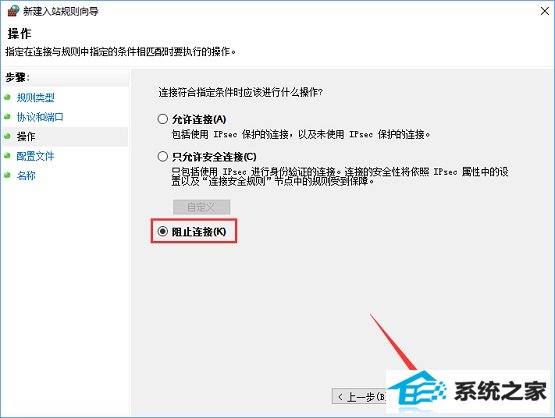Jump to the 配置文件 step
The height and width of the screenshot is (418, 555).
point(35,156)
